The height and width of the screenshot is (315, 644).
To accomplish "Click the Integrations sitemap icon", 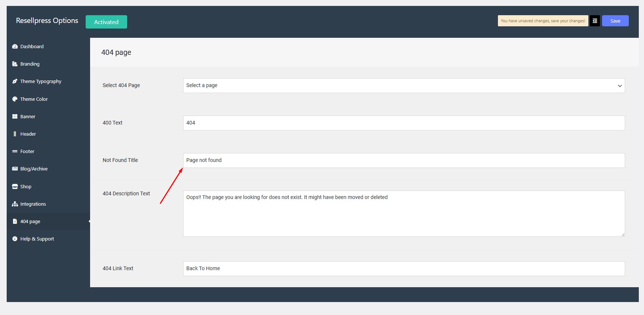I will 15,204.
